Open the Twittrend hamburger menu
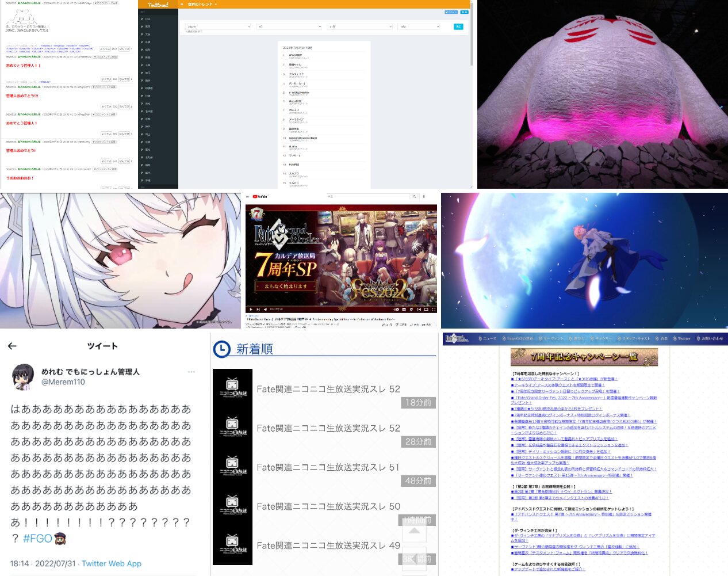Image resolution: width=728 pixels, height=576 pixels. click(x=182, y=5)
